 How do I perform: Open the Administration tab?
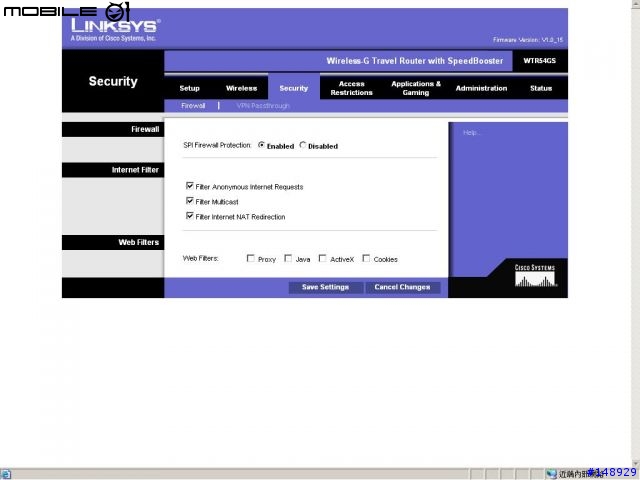[481, 88]
